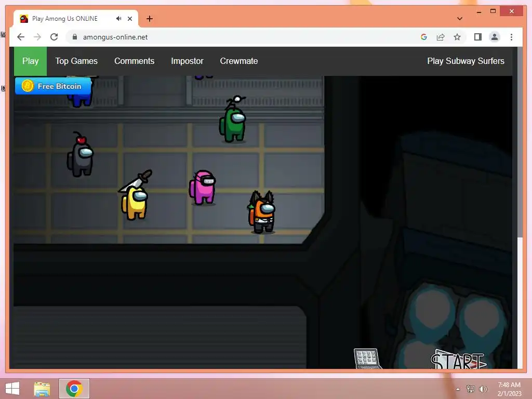Open the browser side panel
Viewport: 532px width, 399px height.
tap(478, 37)
